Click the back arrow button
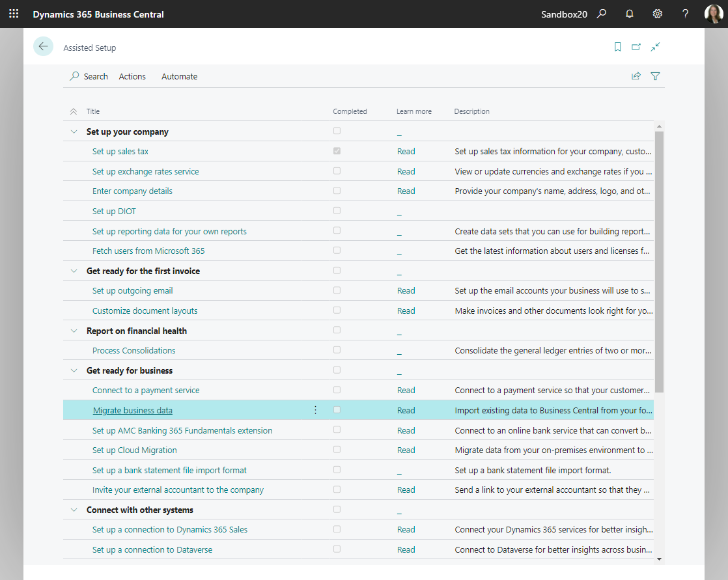728x580 pixels. (x=43, y=46)
